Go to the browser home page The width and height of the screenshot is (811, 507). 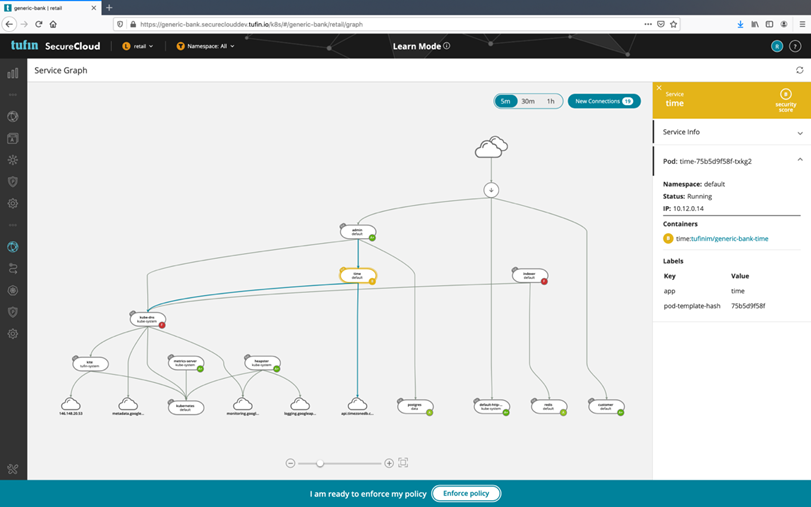click(53, 24)
